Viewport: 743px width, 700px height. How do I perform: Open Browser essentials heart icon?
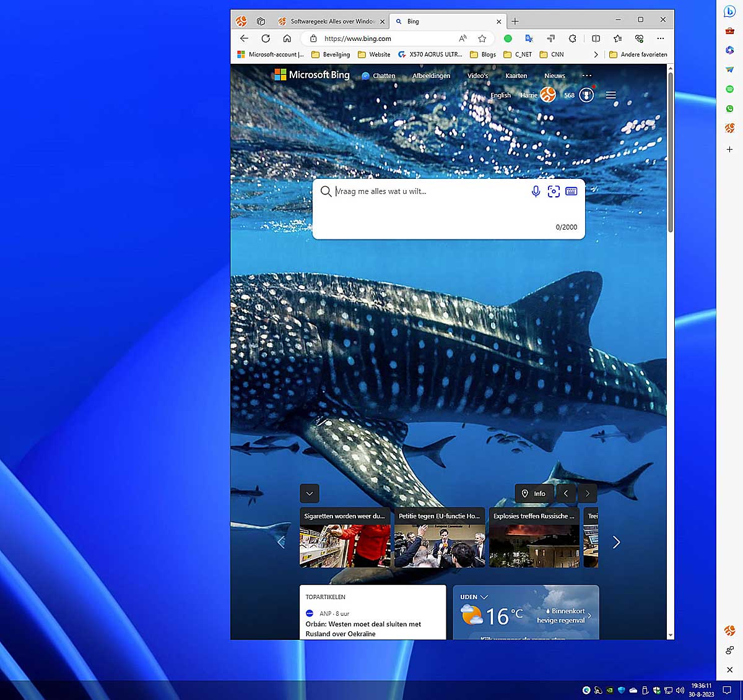pyautogui.click(x=640, y=38)
